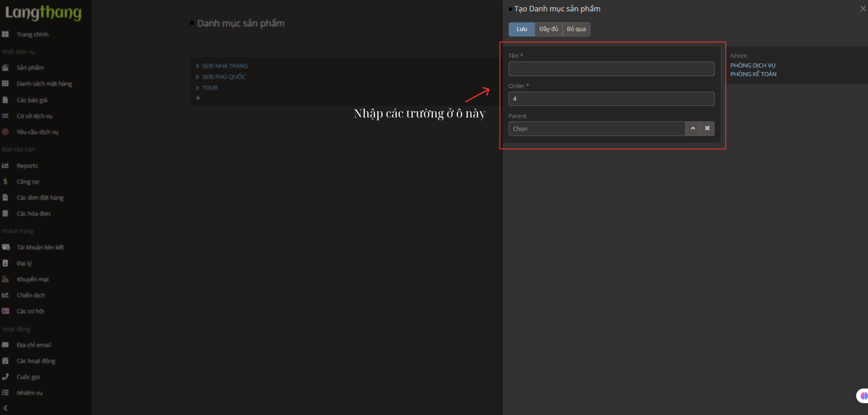Close the Tạo Danh mục sản phẩm panel

click(x=863, y=9)
